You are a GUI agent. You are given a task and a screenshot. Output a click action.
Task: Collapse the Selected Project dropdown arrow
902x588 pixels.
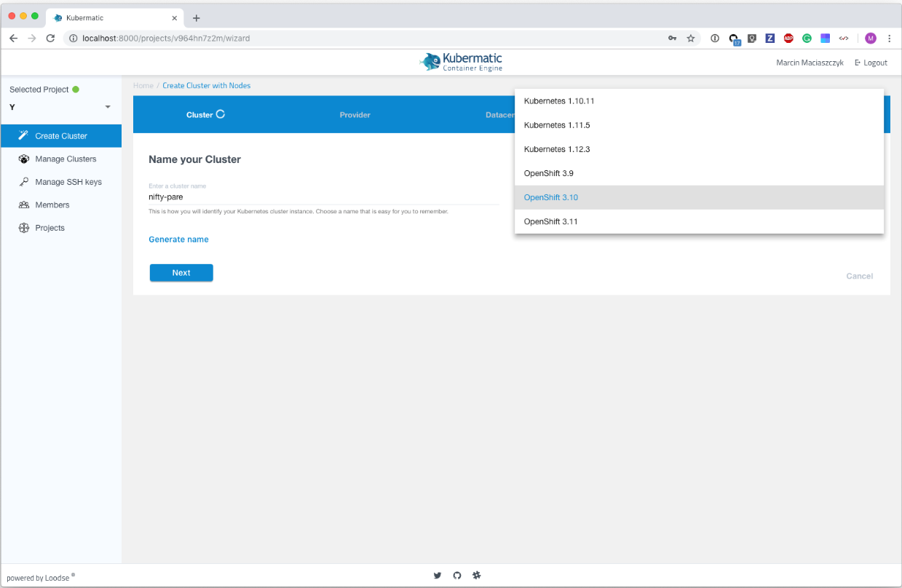pyautogui.click(x=108, y=107)
